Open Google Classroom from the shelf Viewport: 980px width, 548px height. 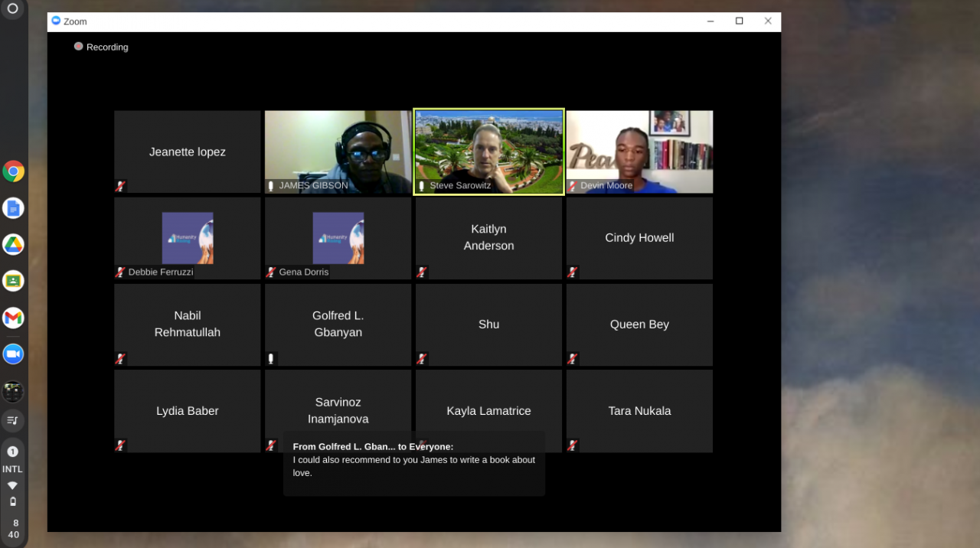pyautogui.click(x=13, y=281)
